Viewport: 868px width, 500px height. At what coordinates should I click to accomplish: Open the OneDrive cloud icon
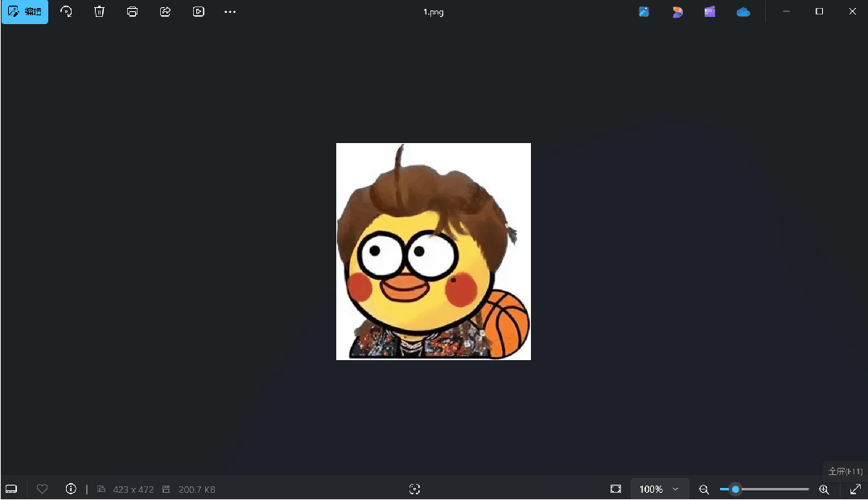(743, 12)
